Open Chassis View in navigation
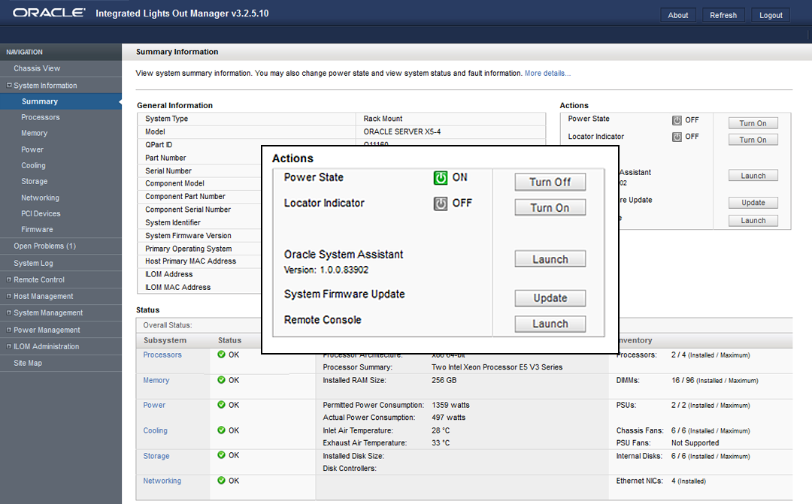812x504 pixels. 37,68
